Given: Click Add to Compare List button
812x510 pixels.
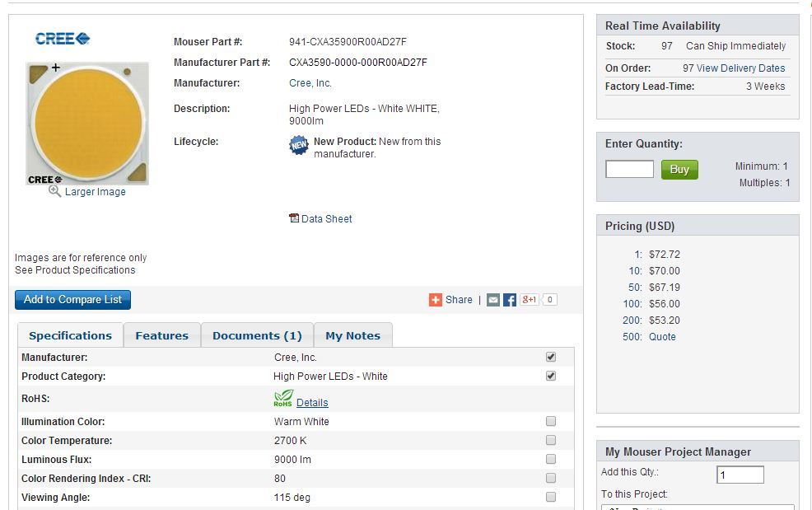Looking at the screenshot, I should tap(72, 300).
